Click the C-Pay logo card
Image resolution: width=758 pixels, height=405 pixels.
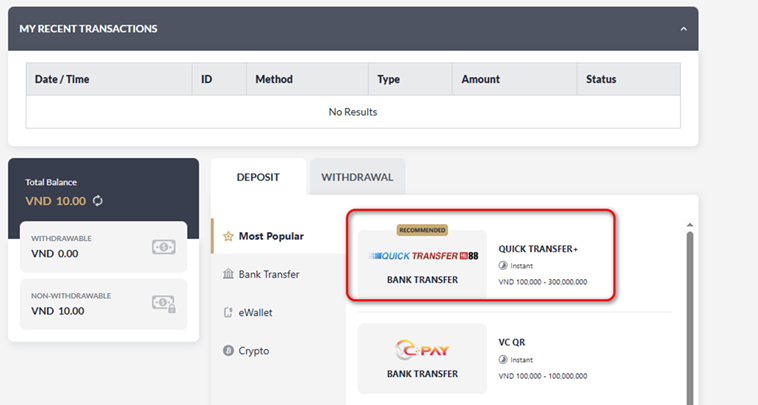421,357
